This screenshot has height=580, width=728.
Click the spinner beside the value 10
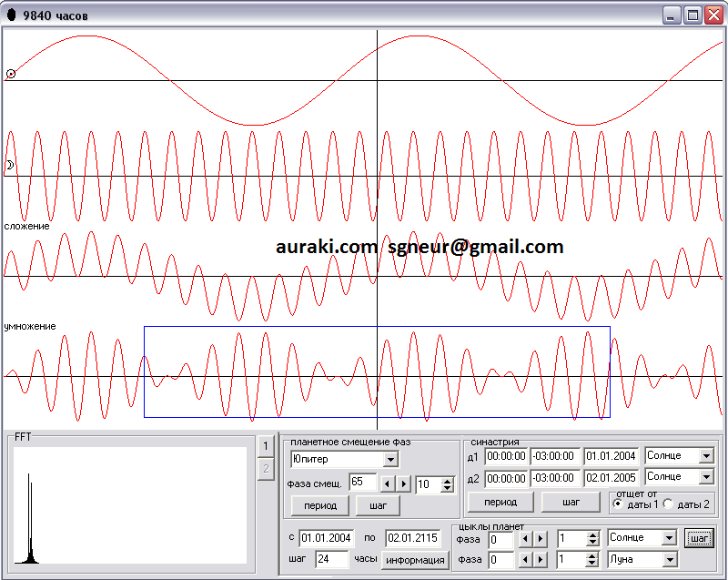click(447, 484)
